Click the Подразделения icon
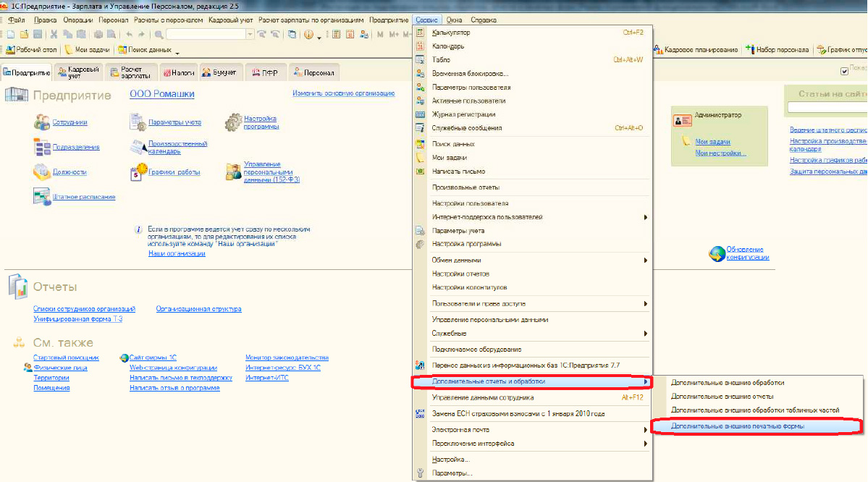 pyautogui.click(x=41, y=147)
